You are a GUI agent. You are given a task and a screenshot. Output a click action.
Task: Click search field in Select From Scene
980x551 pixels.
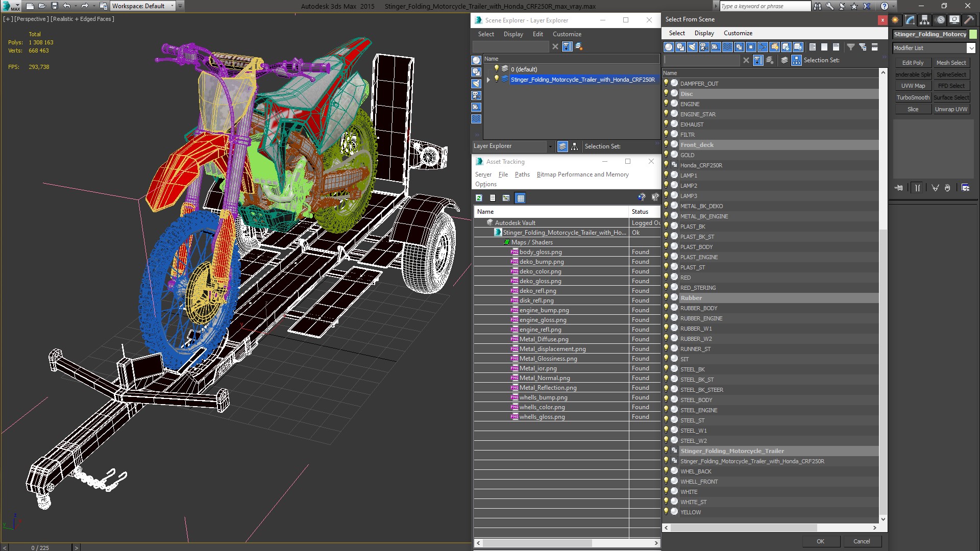[x=702, y=60]
